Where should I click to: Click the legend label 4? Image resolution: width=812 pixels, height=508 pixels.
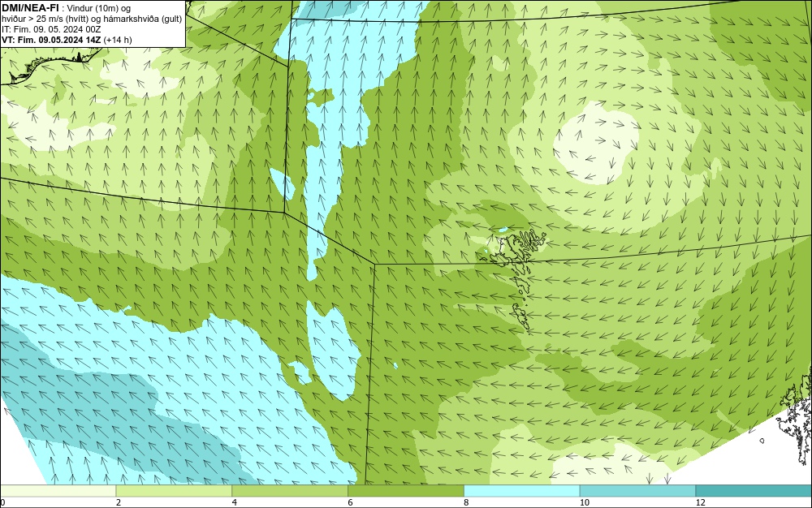pos(234,502)
